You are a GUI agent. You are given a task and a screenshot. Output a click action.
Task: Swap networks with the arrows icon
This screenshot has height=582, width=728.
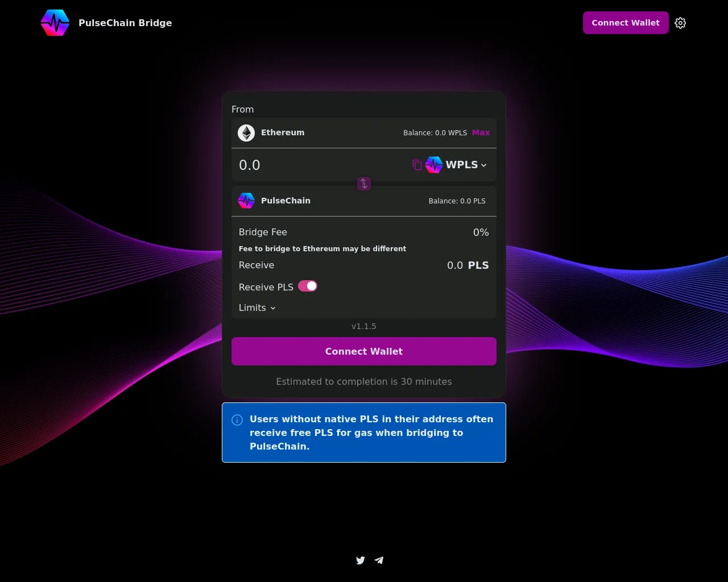coord(364,184)
